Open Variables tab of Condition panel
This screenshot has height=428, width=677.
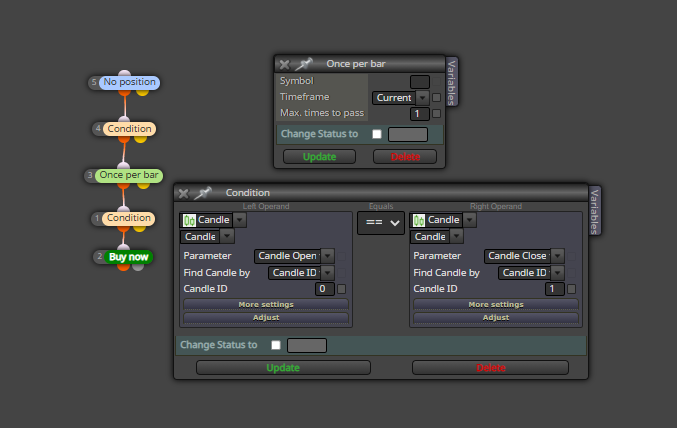(595, 211)
